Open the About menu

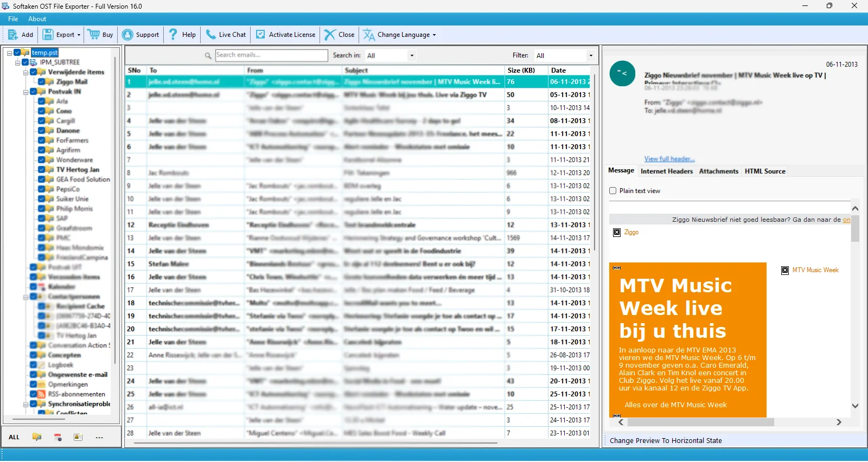coord(37,19)
